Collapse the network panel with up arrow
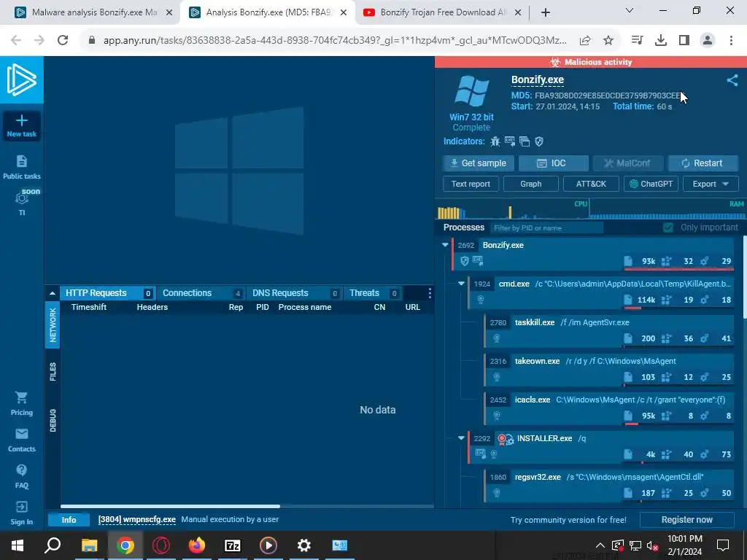This screenshot has height=560, width=747. point(53,293)
